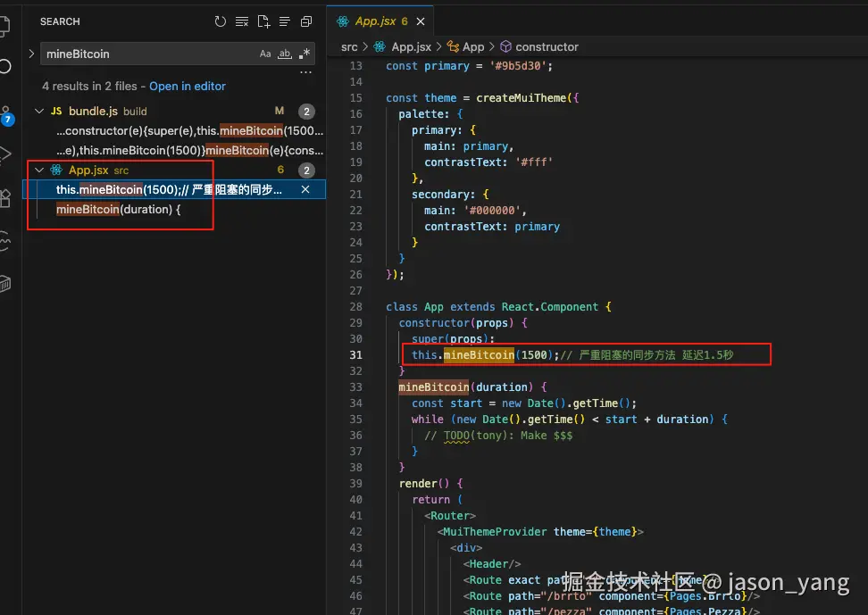The width and height of the screenshot is (868, 615).
Task: Open the Extensions view
Action: [5, 198]
